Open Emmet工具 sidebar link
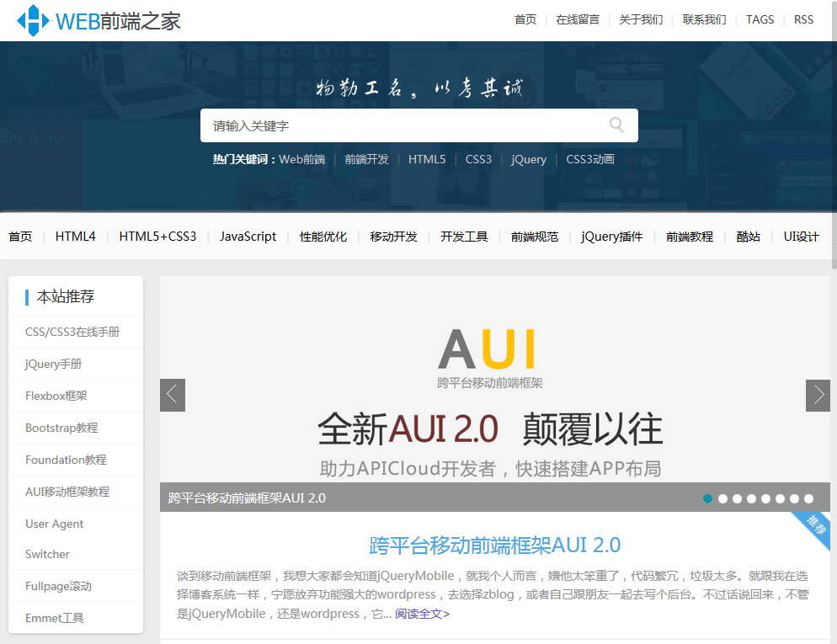837x644 pixels. coord(55,618)
